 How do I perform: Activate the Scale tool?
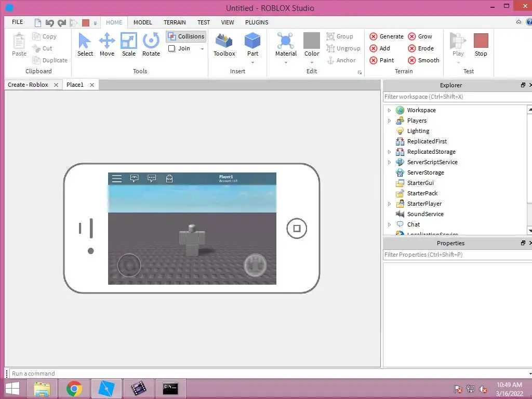129,45
